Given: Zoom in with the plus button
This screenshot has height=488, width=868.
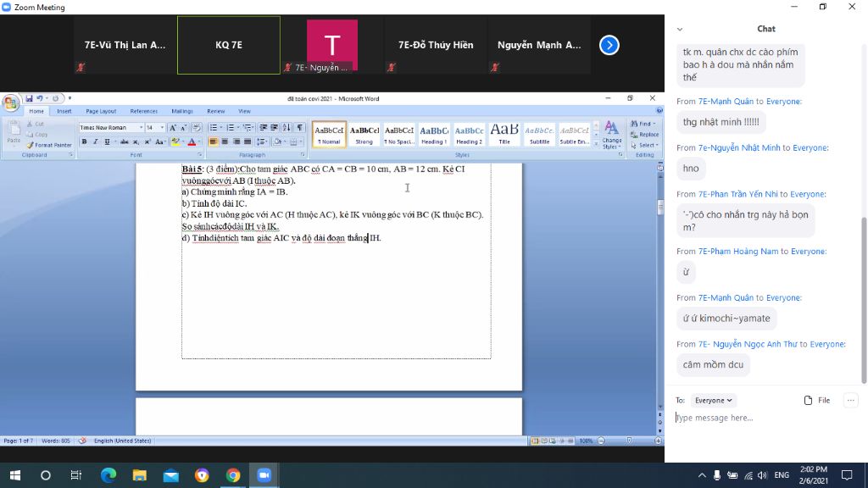Looking at the screenshot, I should click(x=658, y=441).
